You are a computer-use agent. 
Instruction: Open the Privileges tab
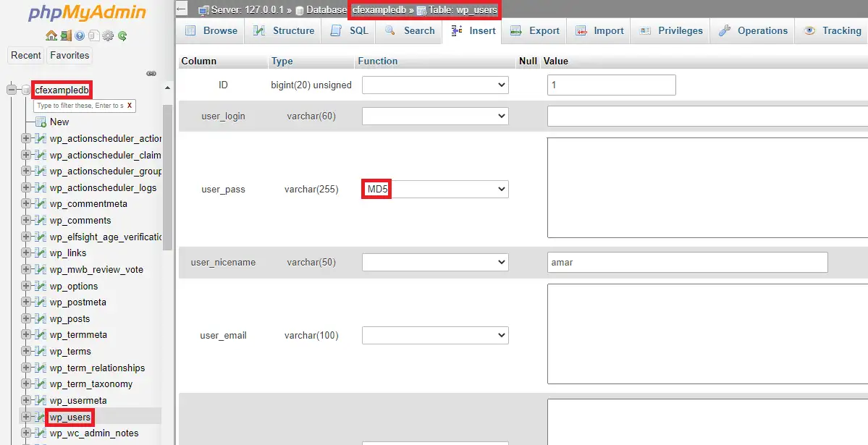coord(671,31)
